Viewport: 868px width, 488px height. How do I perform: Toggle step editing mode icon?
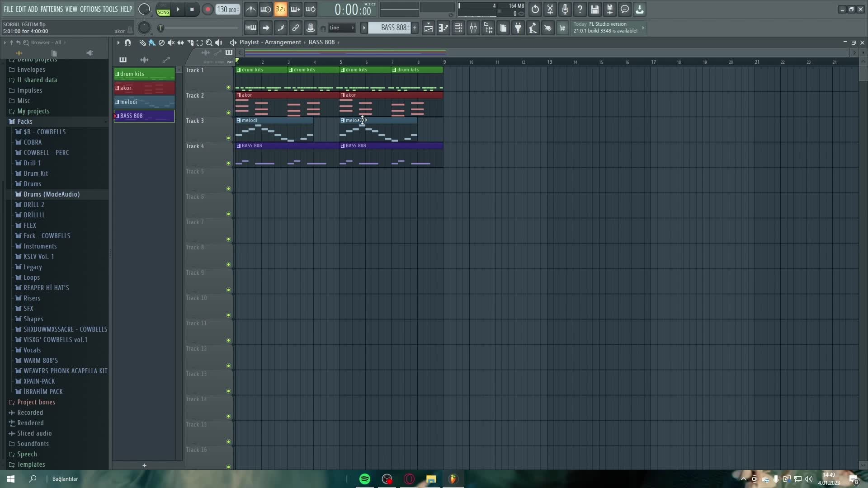coord(281,28)
